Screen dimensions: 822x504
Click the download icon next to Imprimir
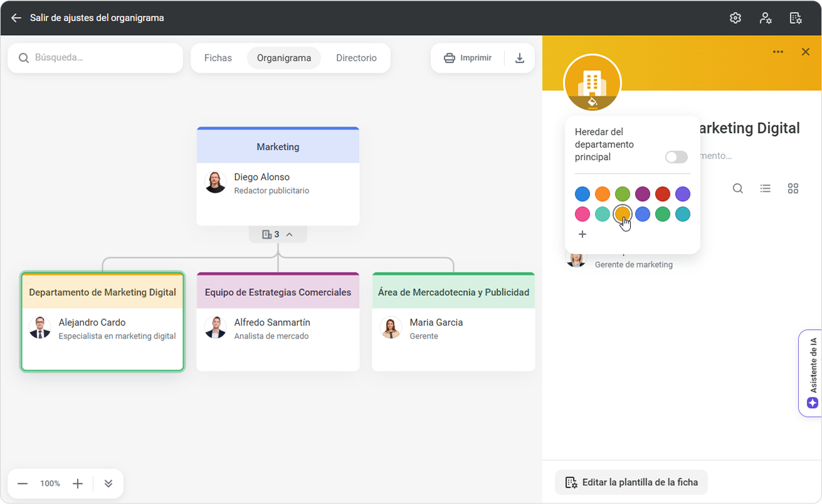click(520, 58)
